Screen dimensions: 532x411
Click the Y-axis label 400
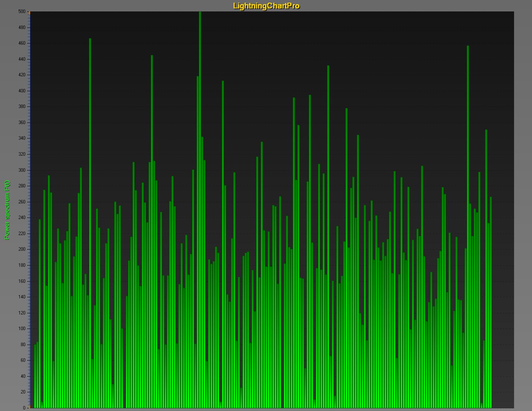pyautogui.click(x=22, y=91)
